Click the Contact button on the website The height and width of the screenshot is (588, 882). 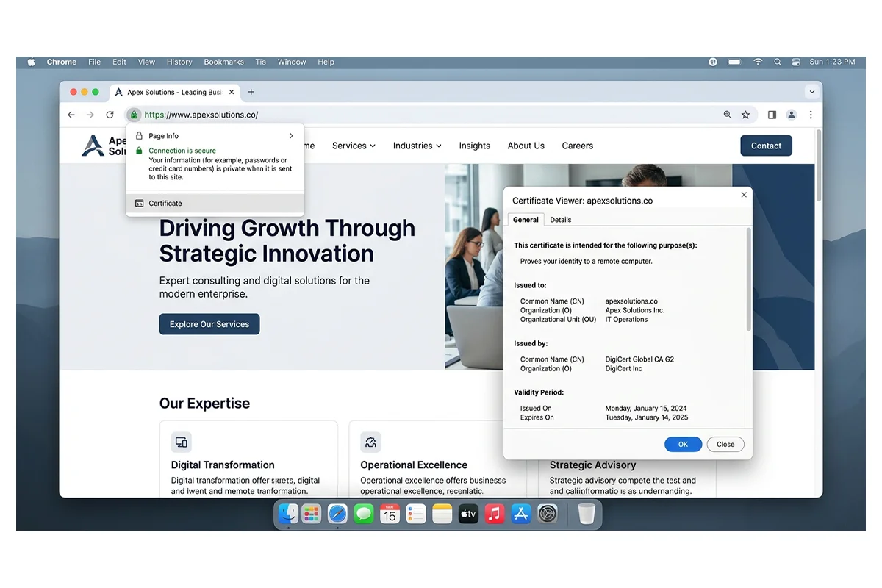coord(766,146)
